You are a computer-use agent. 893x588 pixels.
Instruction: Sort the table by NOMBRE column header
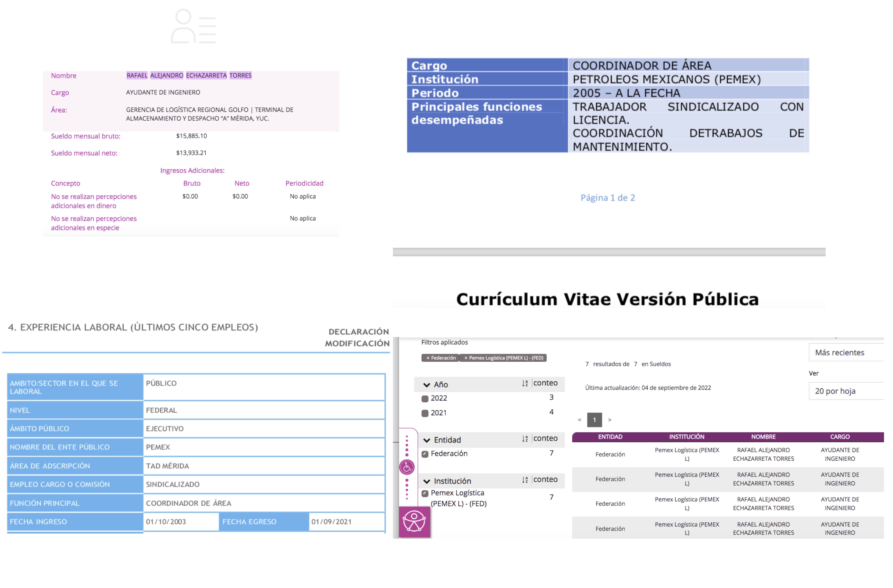(763, 437)
